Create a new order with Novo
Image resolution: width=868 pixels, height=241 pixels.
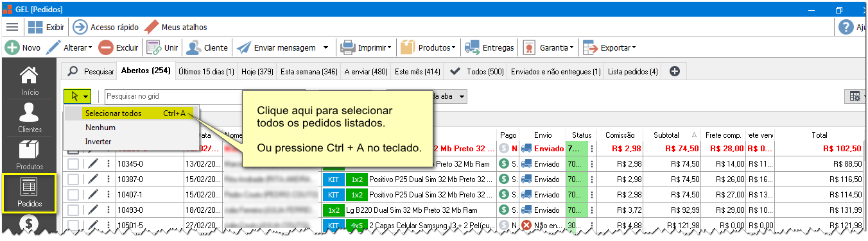[23, 47]
